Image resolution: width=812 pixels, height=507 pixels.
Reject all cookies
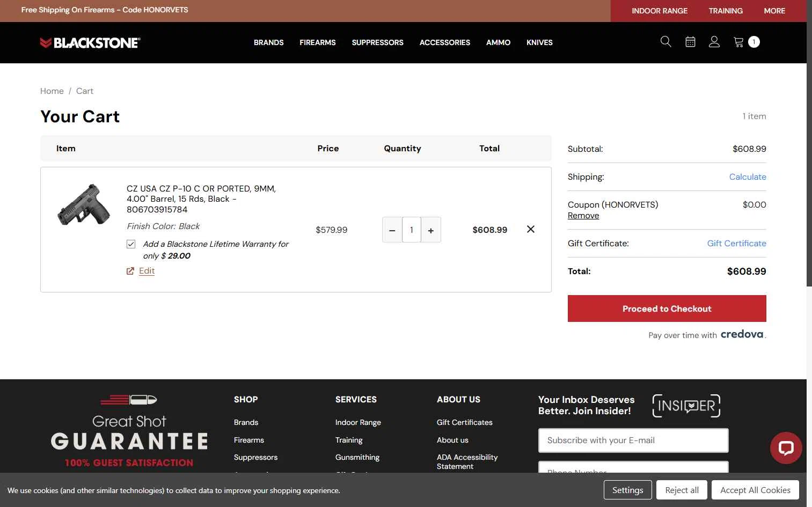(682, 490)
